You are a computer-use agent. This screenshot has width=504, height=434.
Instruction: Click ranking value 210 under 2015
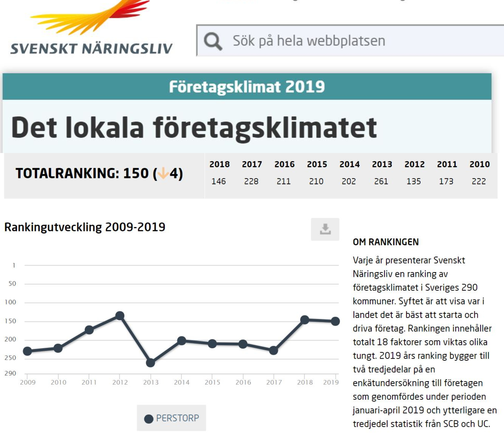316,181
